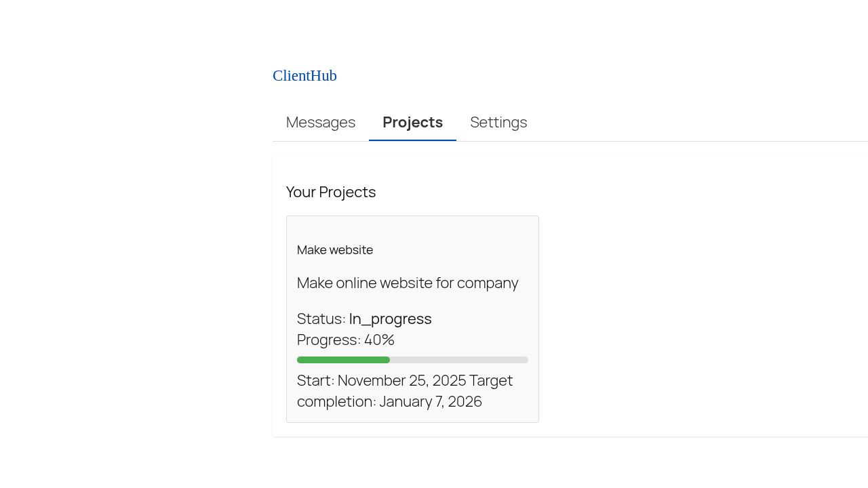Click the completion date January 7, 2026
This screenshot has height=488, width=868.
[x=430, y=402]
